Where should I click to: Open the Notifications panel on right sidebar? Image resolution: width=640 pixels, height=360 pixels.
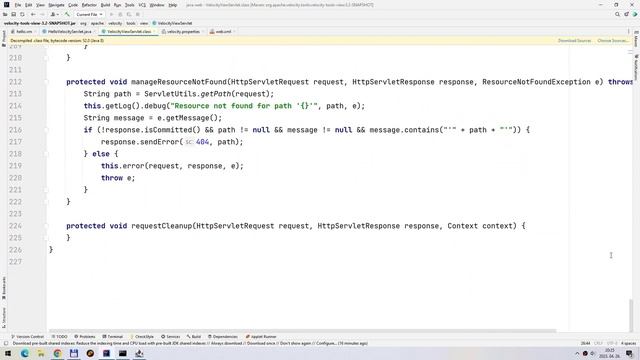(x=636, y=67)
